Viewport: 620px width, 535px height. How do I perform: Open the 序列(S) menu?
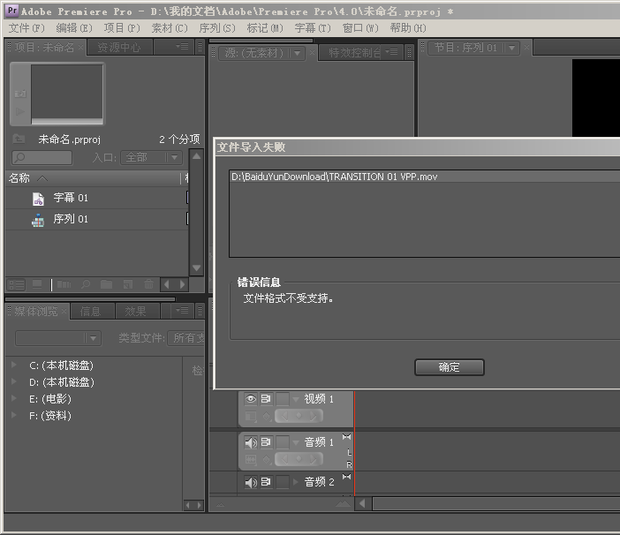tap(217, 28)
